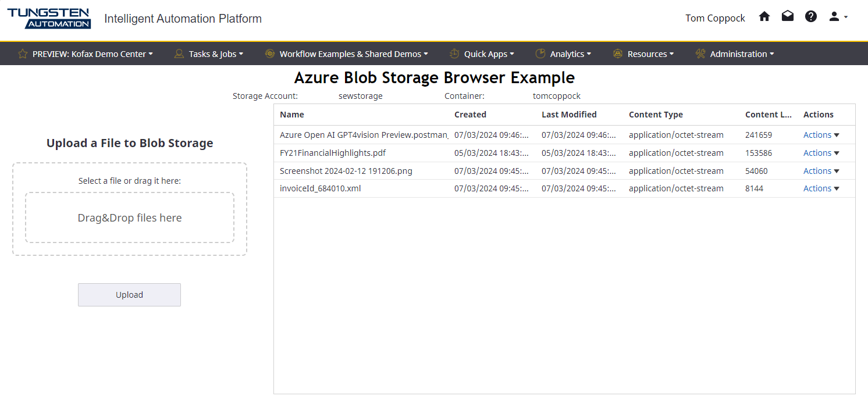Viewport: 868px width, 403px height.
Task: Click the Administration tools icon
Action: [x=700, y=54]
